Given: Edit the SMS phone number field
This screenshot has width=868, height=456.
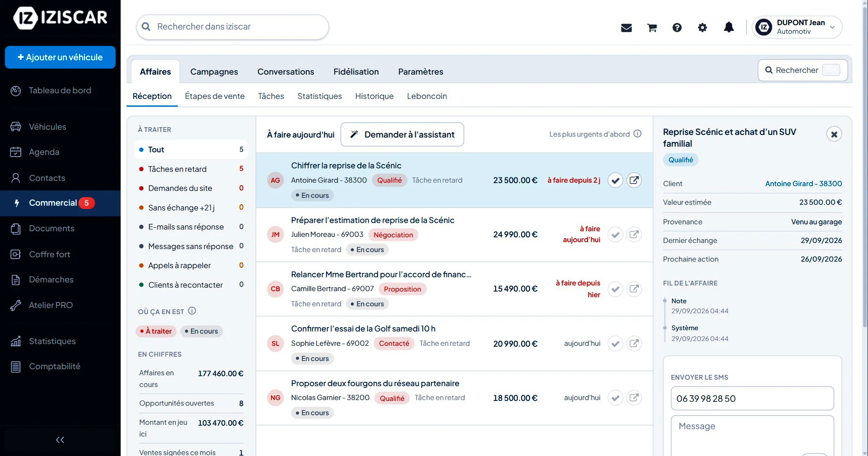Looking at the screenshot, I should click(x=752, y=399).
